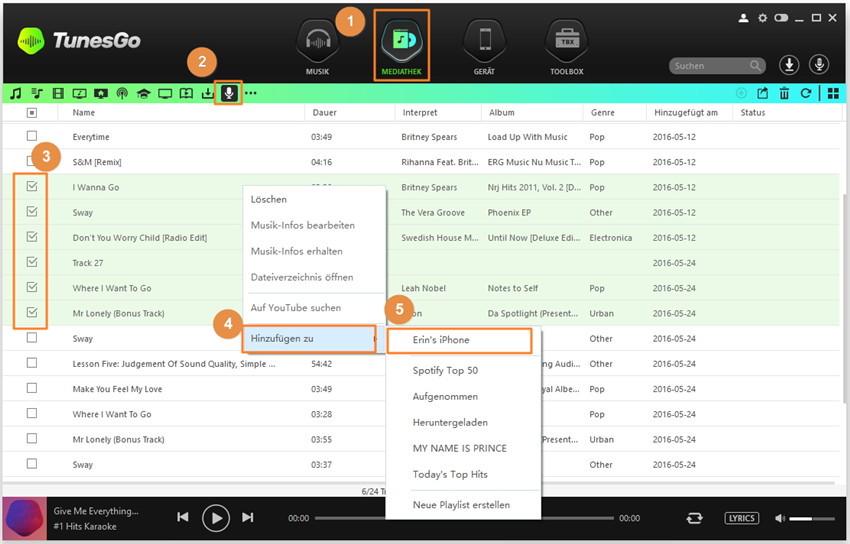Image resolution: width=850 pixels, height=544 pixels.
Task: Uncheck the selected Mr Lonely checkbox
Action: pyautogui.click(x=32, y=313)
